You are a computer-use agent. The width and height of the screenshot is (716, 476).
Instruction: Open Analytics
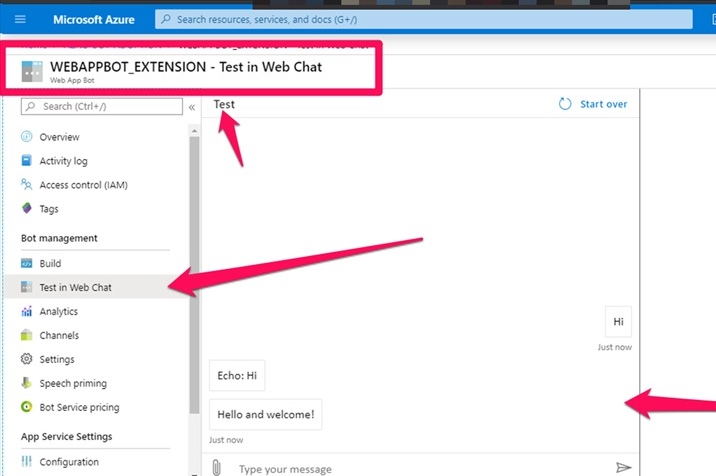pyautogui.click(x=58, y=312)
